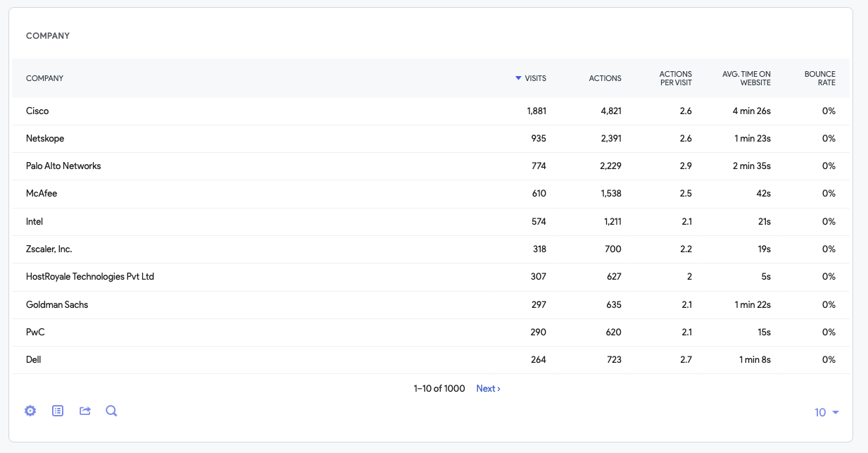Select the Netskope company name
868x453 pixels.
click(x=45, y=139)
